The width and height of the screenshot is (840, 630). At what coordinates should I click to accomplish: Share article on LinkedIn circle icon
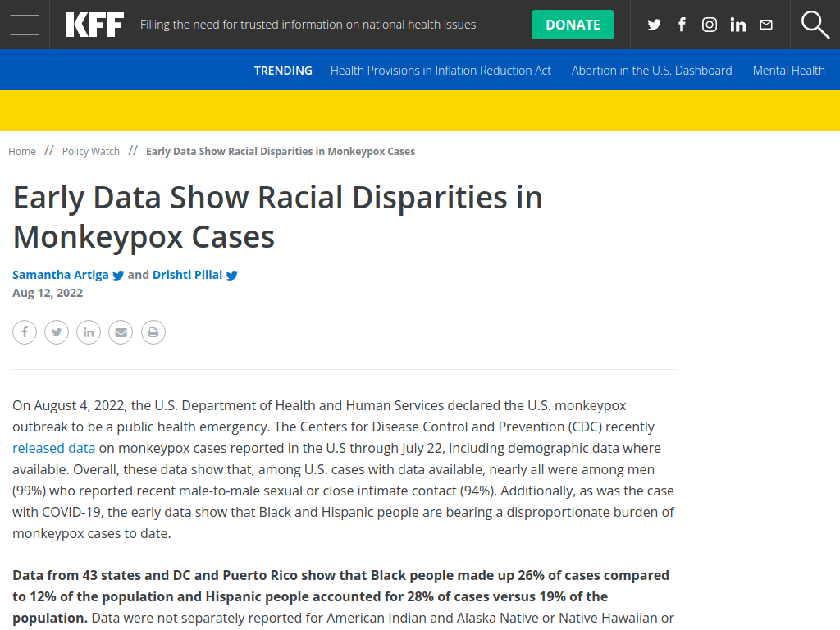pyautogui.click(x=89, y=332)
